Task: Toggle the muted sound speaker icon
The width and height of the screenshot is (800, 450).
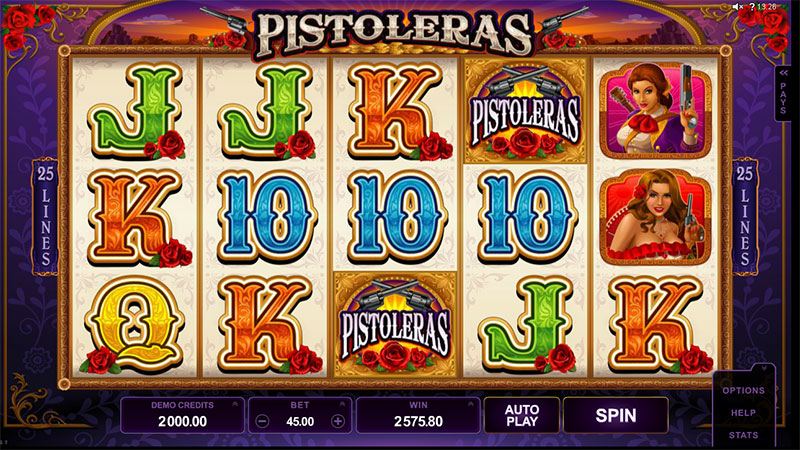Action: [x=737, y=7]
